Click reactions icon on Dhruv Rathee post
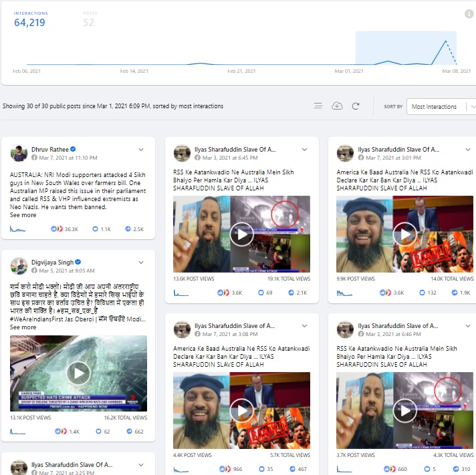 click(56, 229)
